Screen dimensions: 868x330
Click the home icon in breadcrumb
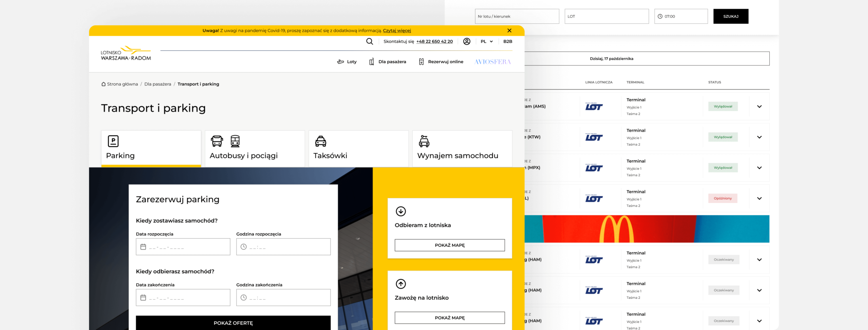(x=103, y=84)
